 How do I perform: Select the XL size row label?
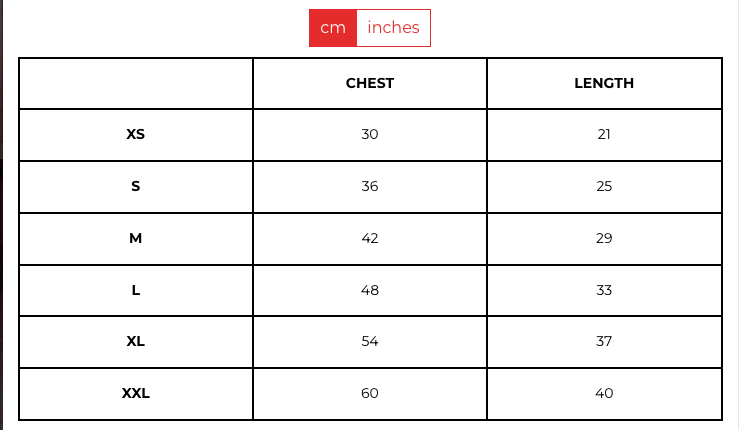coord(136,341)
